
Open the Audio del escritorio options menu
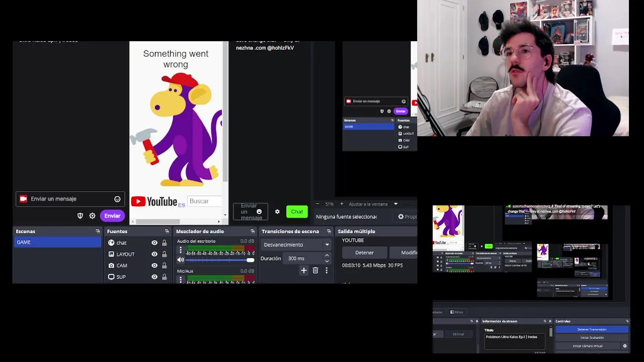[181, 250]
